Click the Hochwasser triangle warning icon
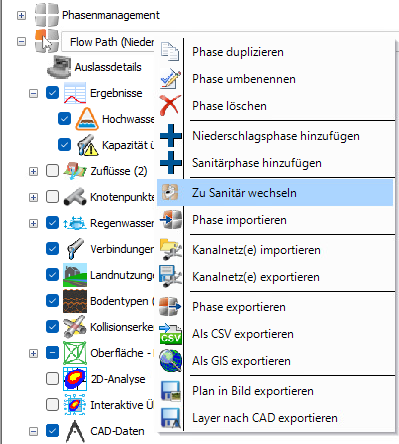 click(x=87, y=119)
